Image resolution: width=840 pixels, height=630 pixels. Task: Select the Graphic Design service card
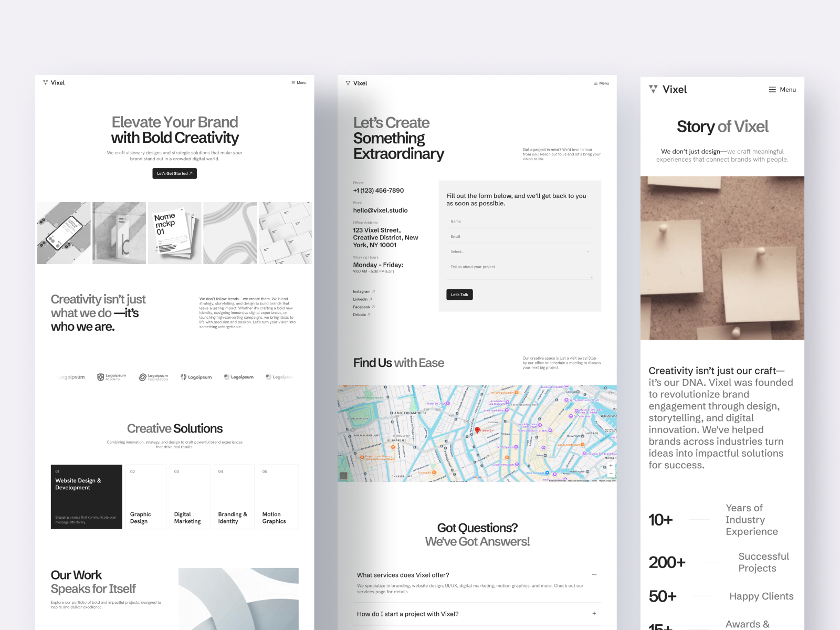[145, 497]
